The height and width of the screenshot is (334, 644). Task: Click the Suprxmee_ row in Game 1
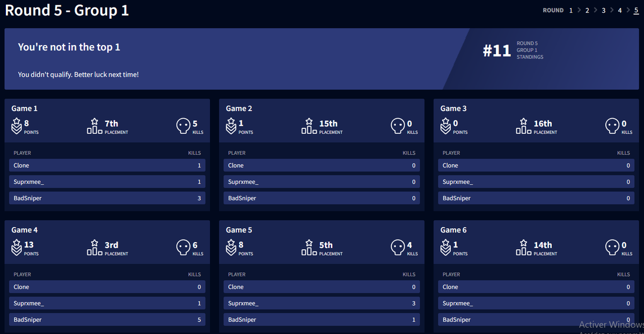(x=107, y=181)
